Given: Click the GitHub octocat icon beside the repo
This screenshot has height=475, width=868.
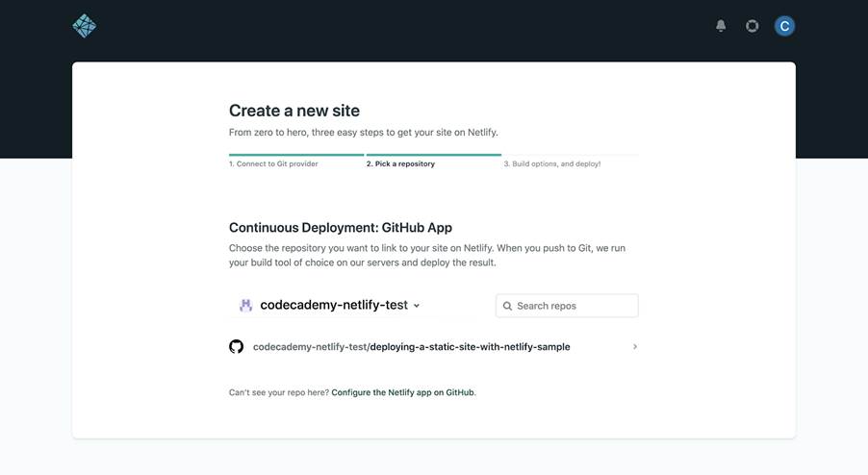Looking at the screenshot, I should (x=237, y=346).
